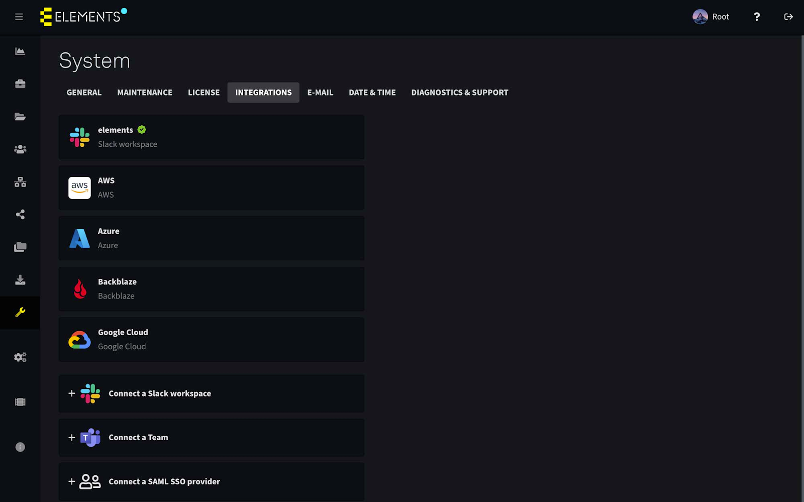Select the wrench system sidebar icon

(20, 312)
